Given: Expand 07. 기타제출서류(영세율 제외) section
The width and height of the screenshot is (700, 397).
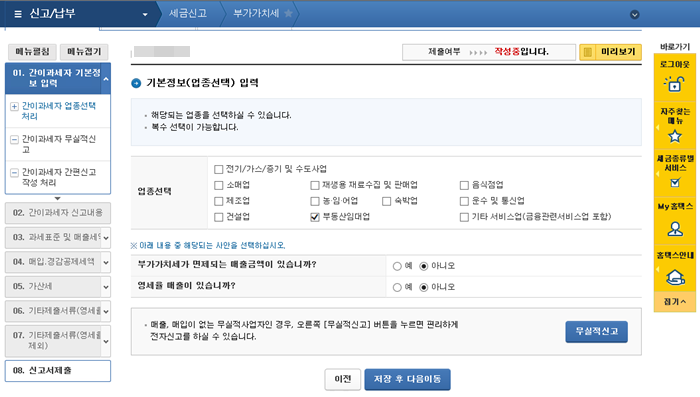Looking at the screenshot, I should (x=106, y=341).
